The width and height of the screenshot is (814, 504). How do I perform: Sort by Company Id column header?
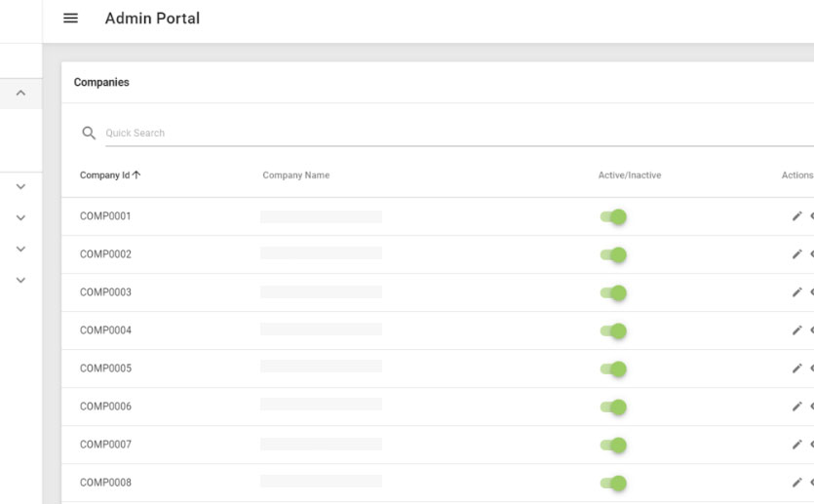109,175
